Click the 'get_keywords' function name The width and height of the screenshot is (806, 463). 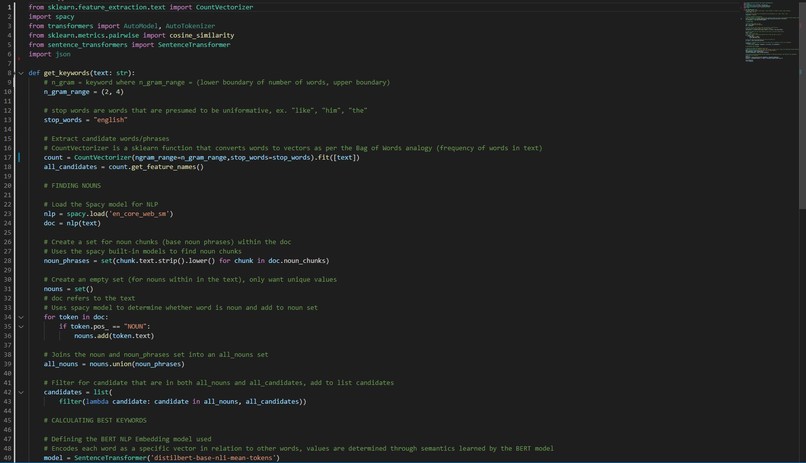tap(66, 73)
